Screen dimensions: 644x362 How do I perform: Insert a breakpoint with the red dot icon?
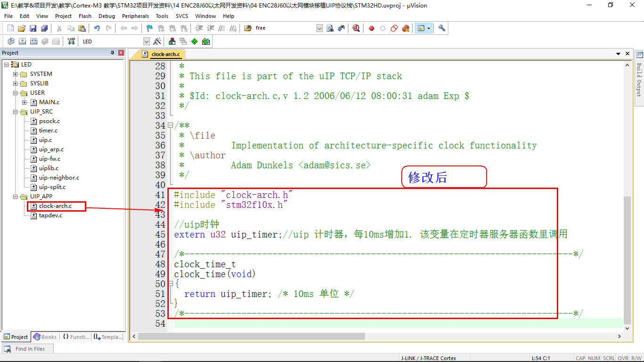pos(372,28)
